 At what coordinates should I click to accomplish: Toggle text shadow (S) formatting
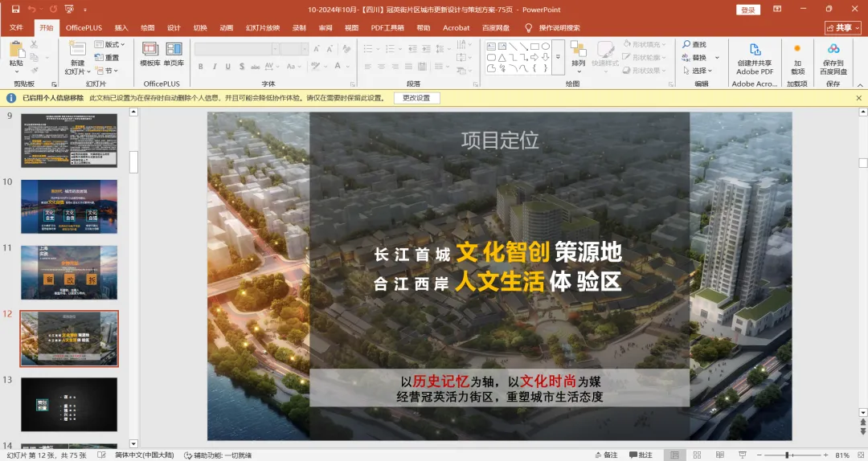(x=241, y=67)
